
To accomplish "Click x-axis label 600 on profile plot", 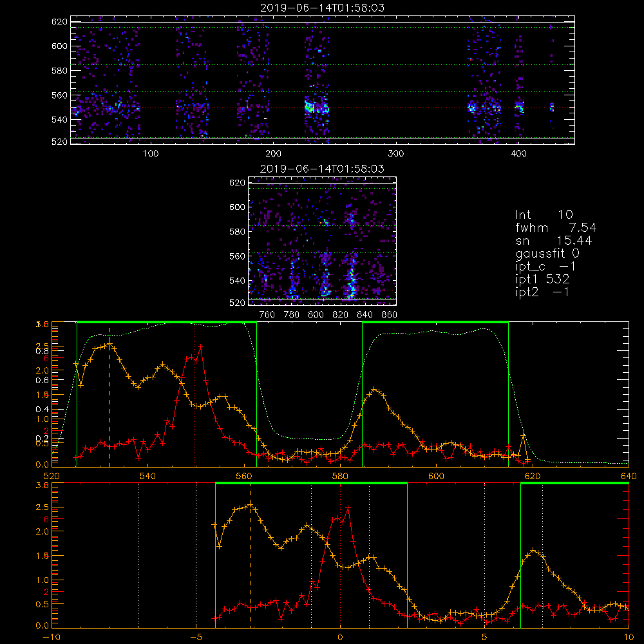I will [x=437, y=477].
